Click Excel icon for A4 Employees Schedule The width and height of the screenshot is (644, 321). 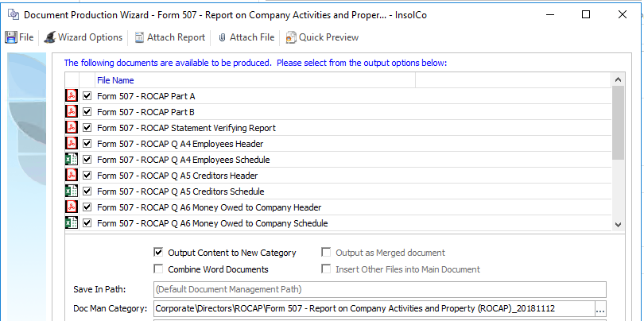(72, 160)
